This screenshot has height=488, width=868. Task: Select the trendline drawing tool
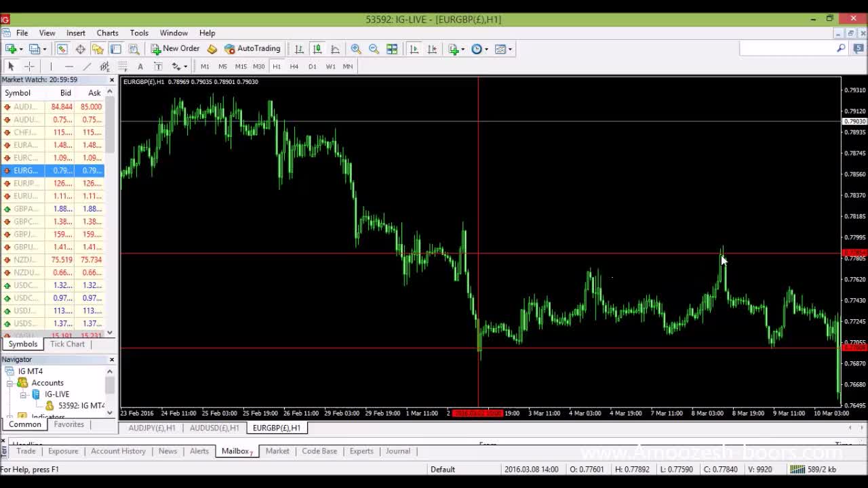(87, 66)
